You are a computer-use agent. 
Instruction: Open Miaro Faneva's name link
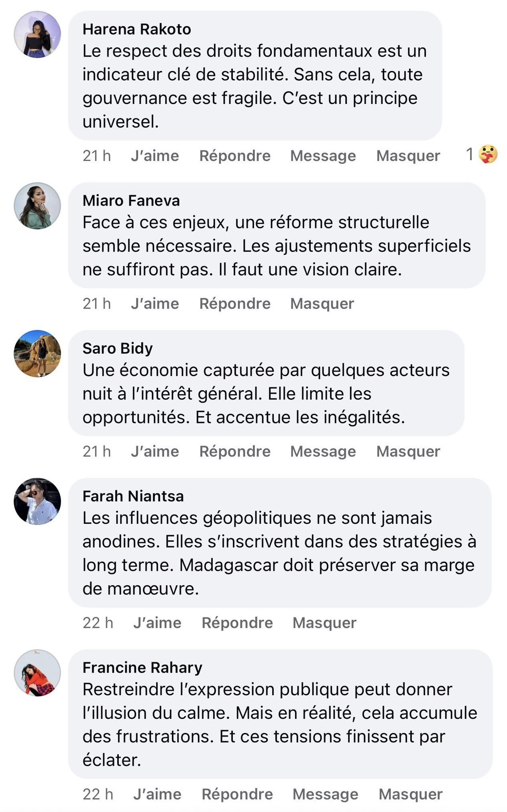point(131,201)
